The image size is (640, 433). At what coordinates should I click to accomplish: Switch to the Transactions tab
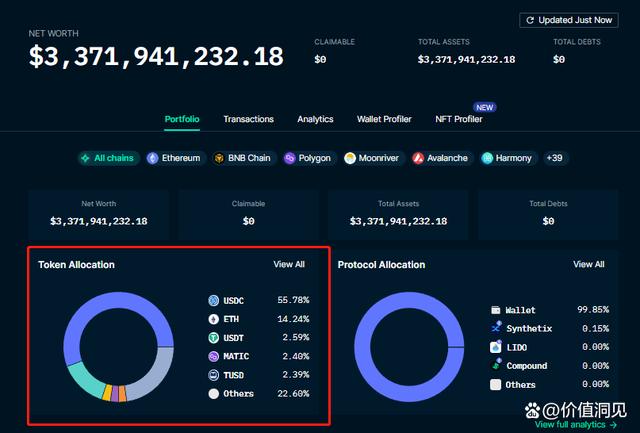pos(249,119)
